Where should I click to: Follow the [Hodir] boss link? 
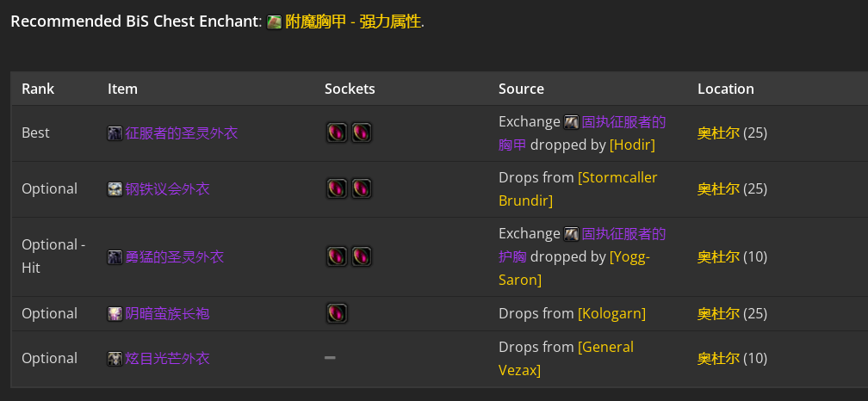(x=632, y=145)
